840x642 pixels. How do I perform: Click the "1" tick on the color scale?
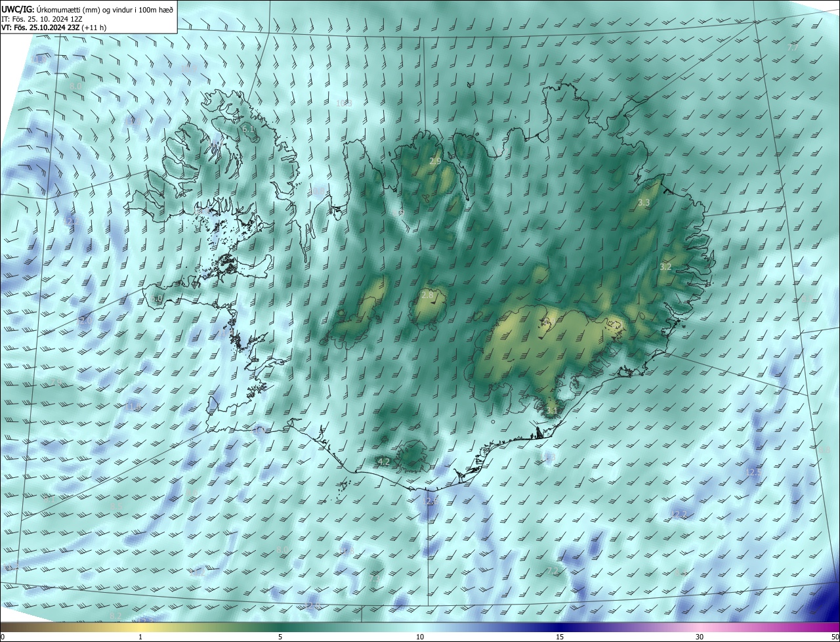[x=140, y=637]
